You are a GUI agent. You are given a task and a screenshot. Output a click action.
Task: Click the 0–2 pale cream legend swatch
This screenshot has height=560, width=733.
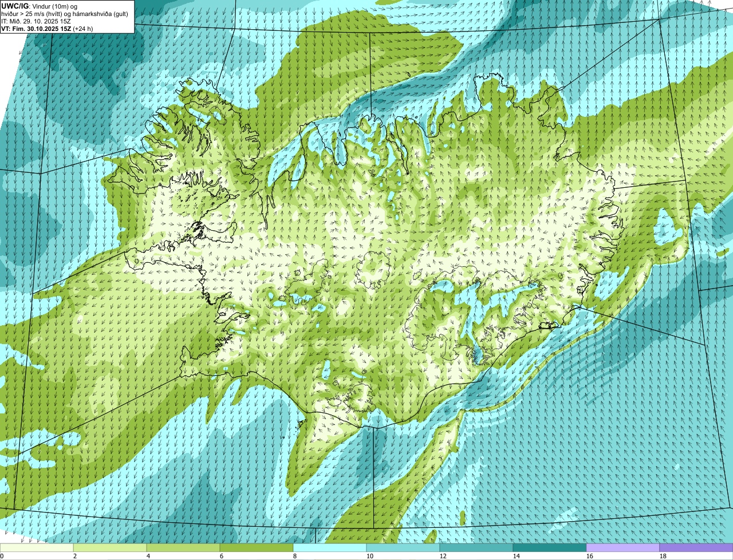pyautogui.click(x=37, y=548)
